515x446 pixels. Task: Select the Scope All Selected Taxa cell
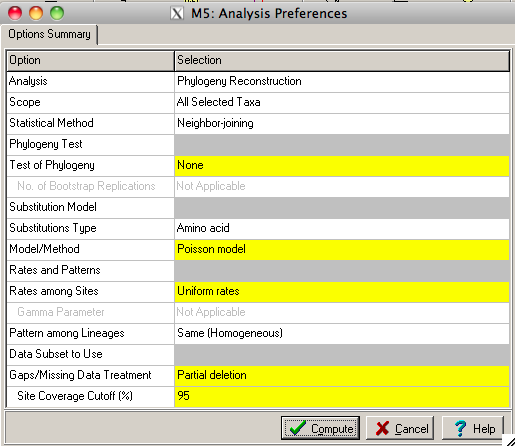(342, 103)
